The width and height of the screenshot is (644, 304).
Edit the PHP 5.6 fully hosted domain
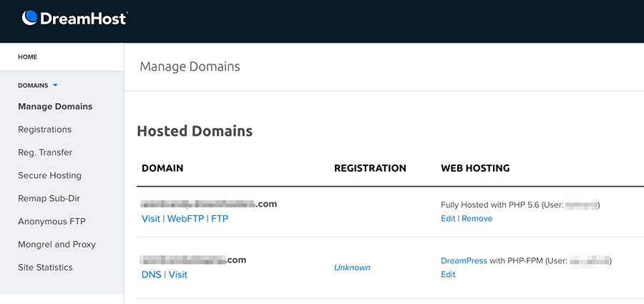click(448, 218)
